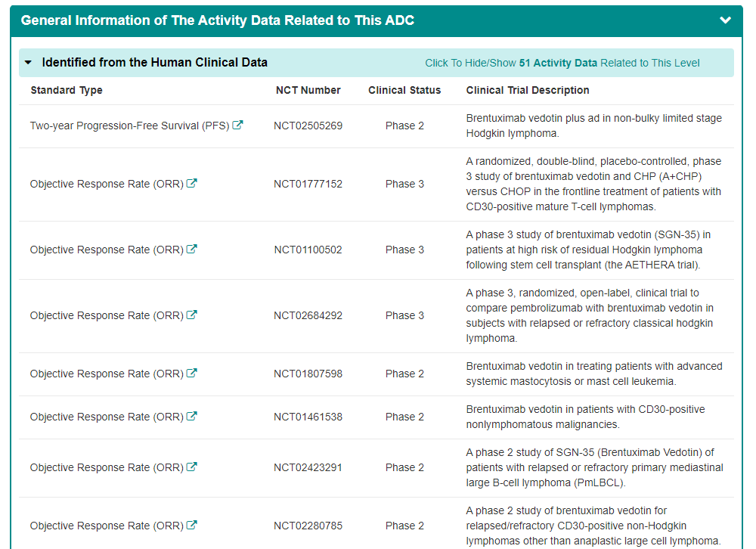This screenshot has width=756, height=549.
Task: Open ORR external link icon for NCT01777152
Action: (x=192, y=184)
